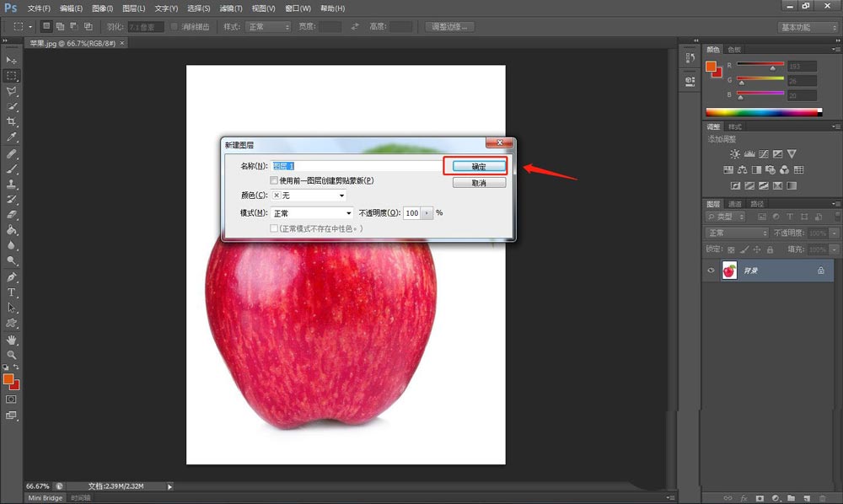
Task: Select the Quick Selection tool
Action: [x=11, y=106]
